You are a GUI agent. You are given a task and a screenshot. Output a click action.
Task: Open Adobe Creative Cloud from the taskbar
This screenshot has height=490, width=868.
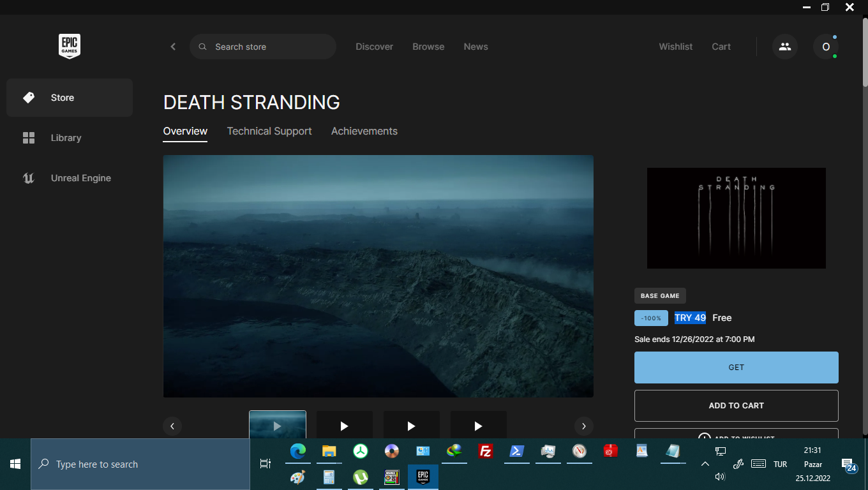pos(611,452)
